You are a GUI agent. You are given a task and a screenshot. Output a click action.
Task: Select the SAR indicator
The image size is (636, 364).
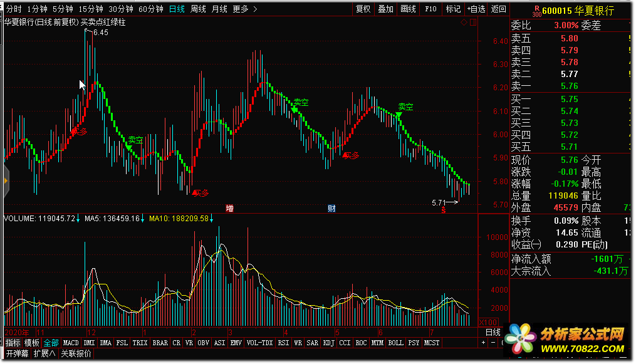[312, 343]
